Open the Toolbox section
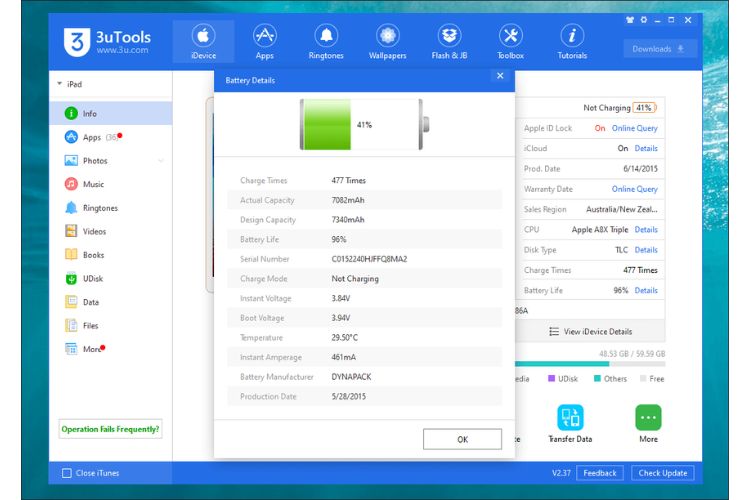Screen dimensions: 750x500 (510, 42)
